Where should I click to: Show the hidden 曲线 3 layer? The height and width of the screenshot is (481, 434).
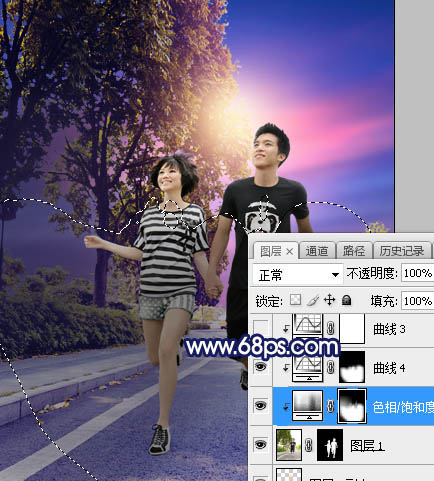point(261,328)
